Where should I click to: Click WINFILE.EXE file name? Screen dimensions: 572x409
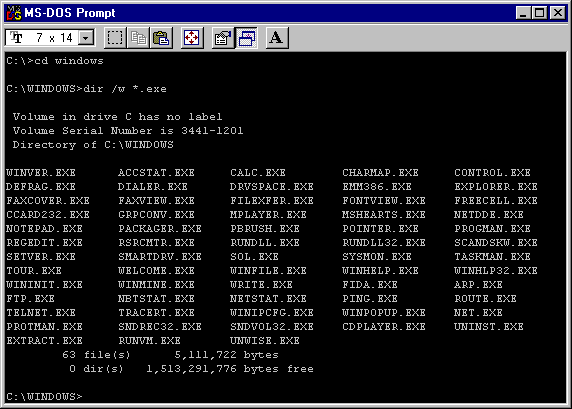pos(268,271)
